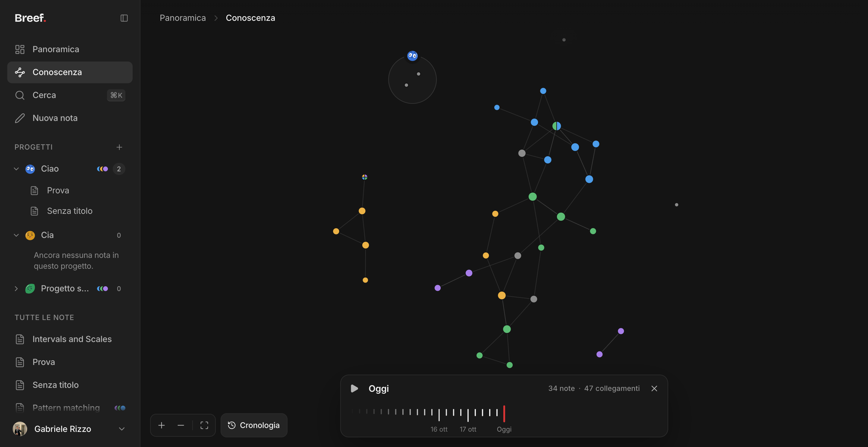The image size is (868, 447).
Task: Close the timeline panel
Action: pyautogui.click(x=654, y=388)
